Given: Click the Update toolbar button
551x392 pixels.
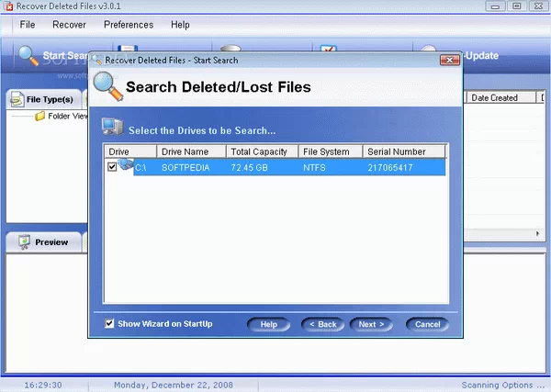Looking at the screenshot, I should click(x=482, y=55).
